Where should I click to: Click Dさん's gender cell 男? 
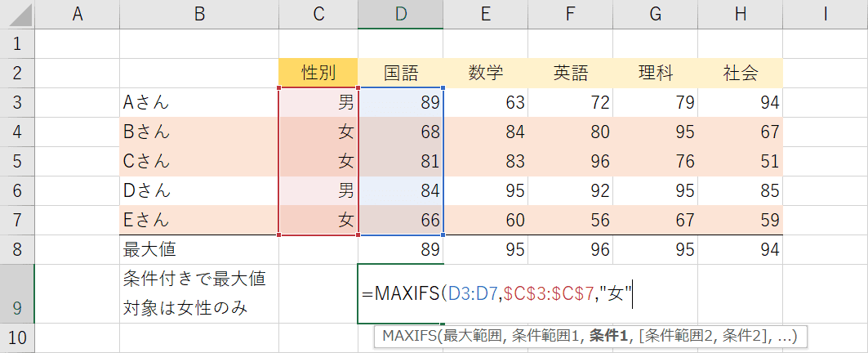(x=318, y=190)
